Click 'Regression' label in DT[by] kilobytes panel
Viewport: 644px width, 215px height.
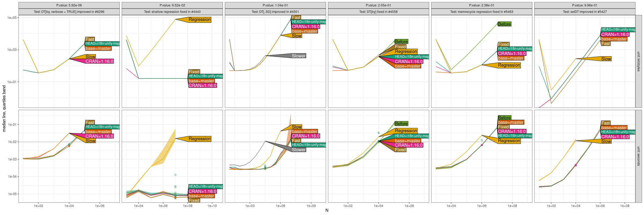(406, 52)
